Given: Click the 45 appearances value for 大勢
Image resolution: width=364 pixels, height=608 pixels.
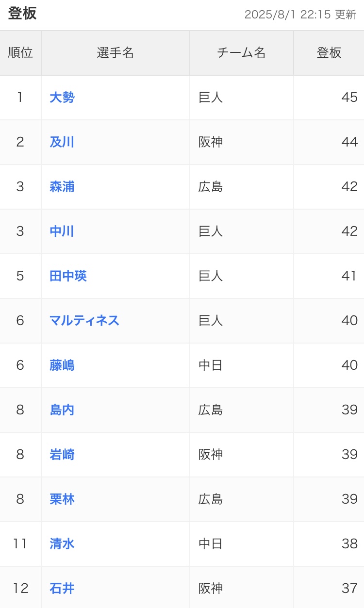Looking at the screenshot, I should [349, 98].
